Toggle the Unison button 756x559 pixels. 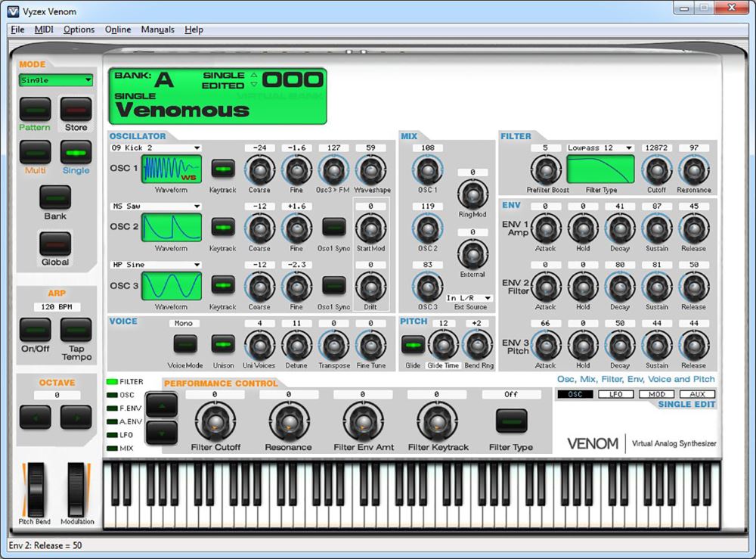[x=223, y=344]
